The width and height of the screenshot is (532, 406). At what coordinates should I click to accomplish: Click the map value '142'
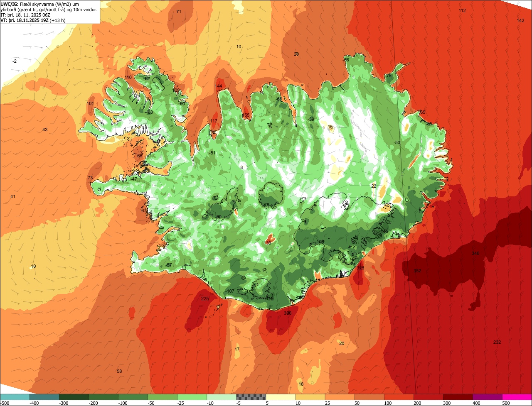pos(520,20)
